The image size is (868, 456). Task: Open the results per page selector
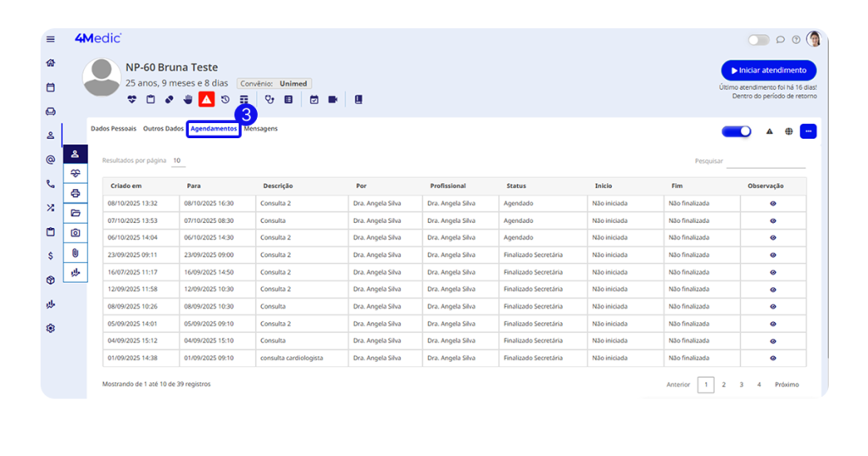pyautogui.click(x=178, y=160)
